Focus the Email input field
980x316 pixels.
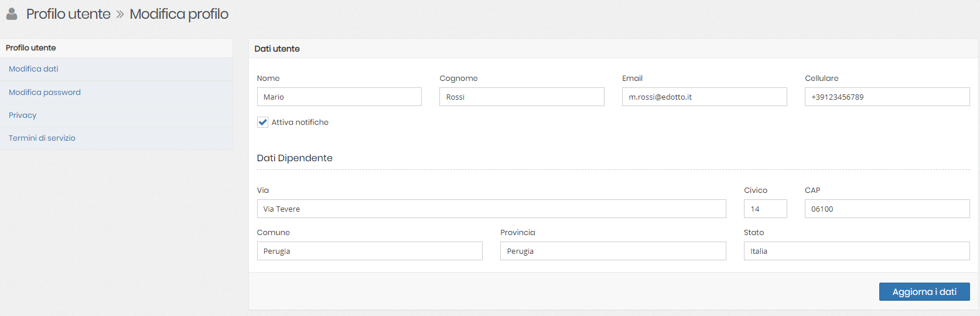704,97
